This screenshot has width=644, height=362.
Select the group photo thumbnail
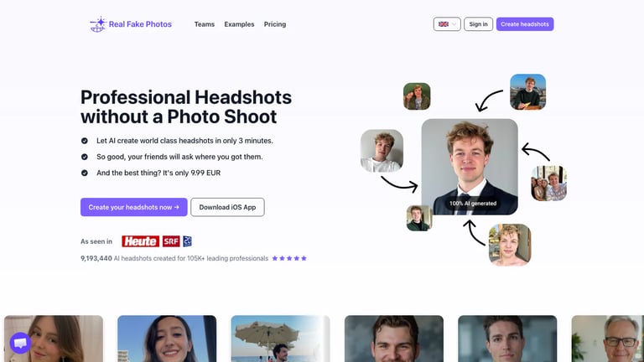[x=548, y=183]
